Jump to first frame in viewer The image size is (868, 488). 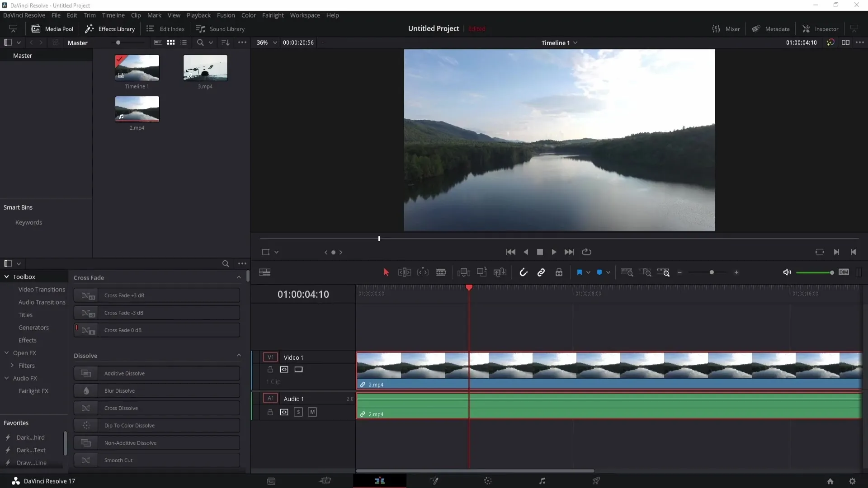pyautogui.click(x=511, y=252)
